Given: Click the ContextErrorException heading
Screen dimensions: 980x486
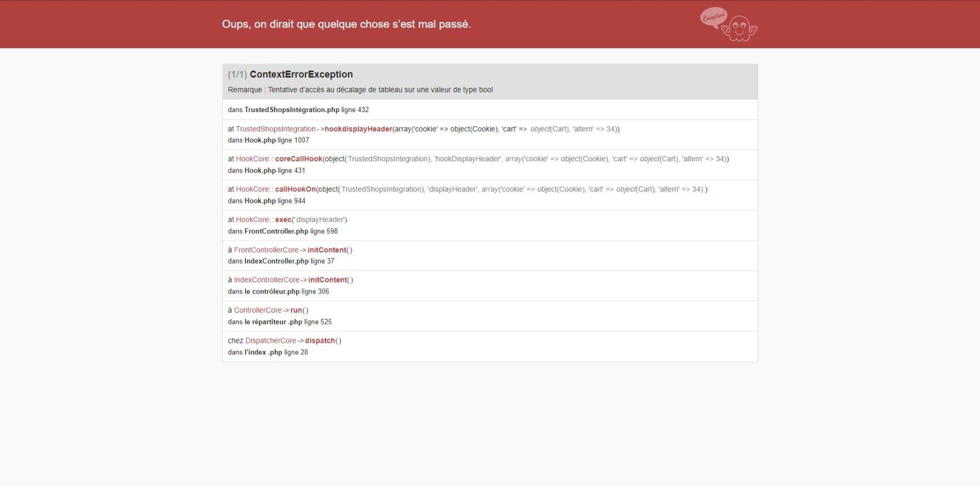Looking at the screenshot, I should pos(301,74).
